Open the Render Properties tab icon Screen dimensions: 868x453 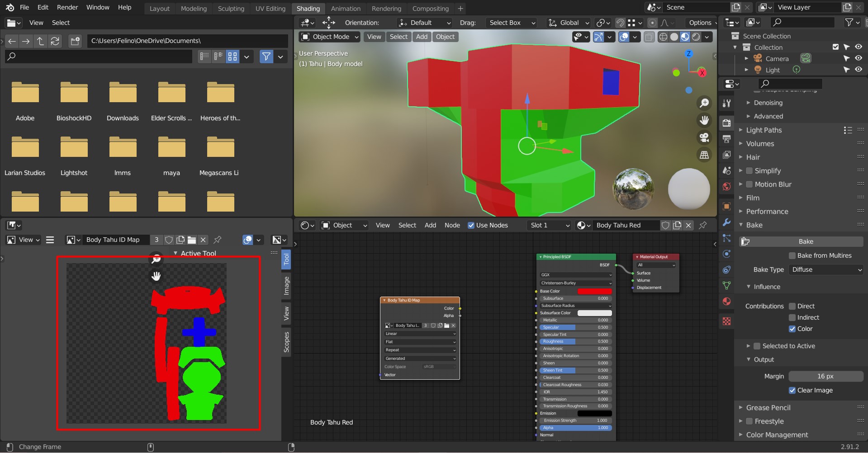[726, 123]
